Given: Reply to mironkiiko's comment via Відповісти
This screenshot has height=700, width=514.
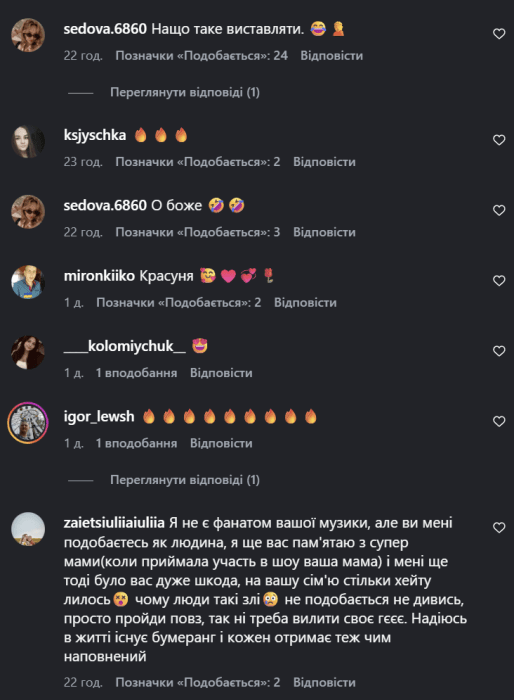Looking at the screenshot, I should (305, 303).
